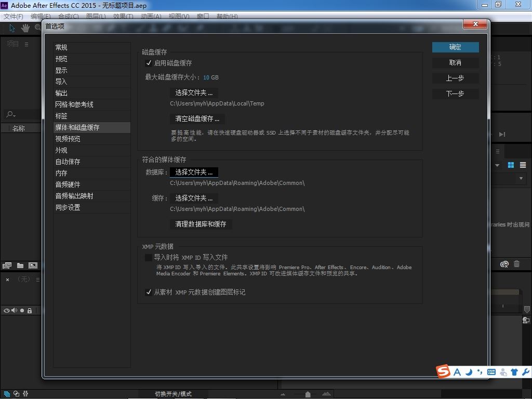Click the 清理数据库和缓存 button
This screenshot has width=532, height=399.
coord(201,224)
